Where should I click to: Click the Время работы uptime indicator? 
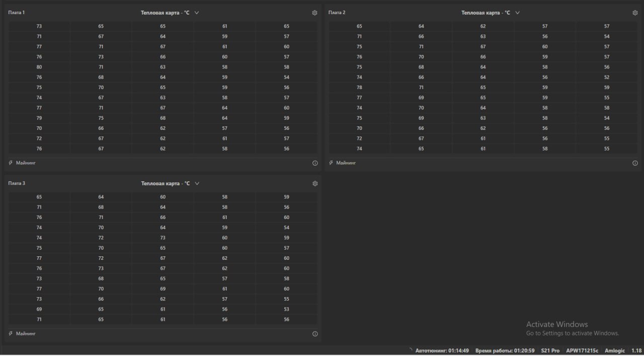click(x=505, y=350)
